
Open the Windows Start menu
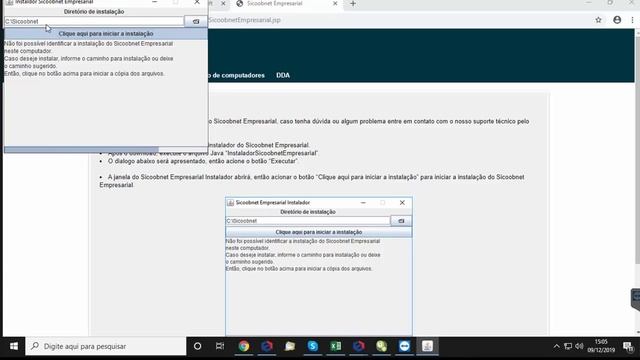[13, 346]
